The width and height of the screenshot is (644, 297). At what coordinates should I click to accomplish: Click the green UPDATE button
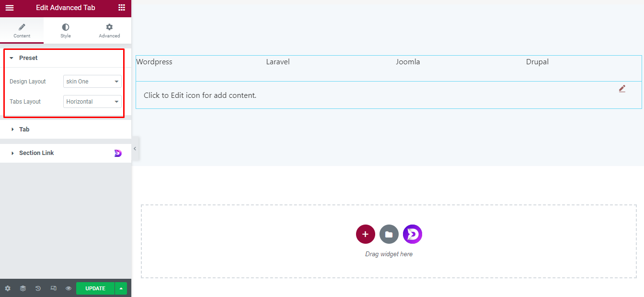pyautogui.click(x=95, y=288)
